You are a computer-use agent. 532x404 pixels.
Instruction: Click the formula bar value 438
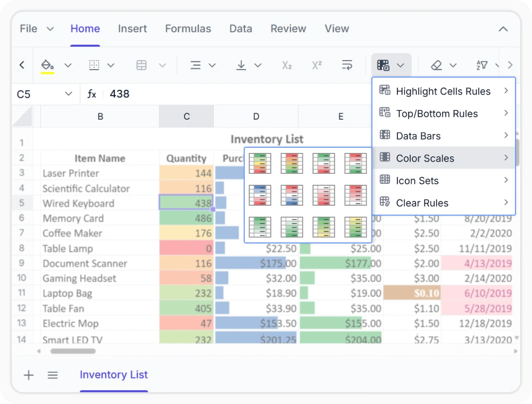pyautogui.click(x=119, y=94)
